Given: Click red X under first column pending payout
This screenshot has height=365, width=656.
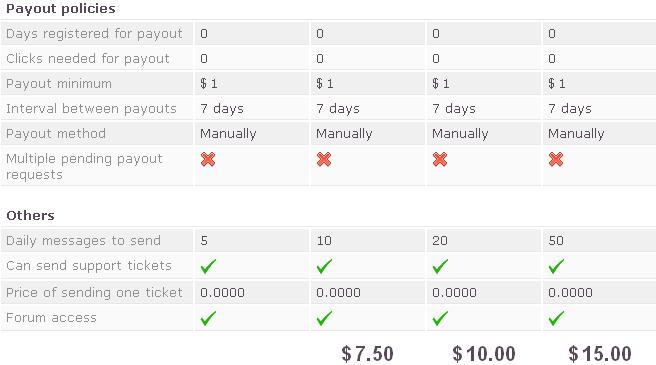Looking at the screenshot, I should pos(208,159).
